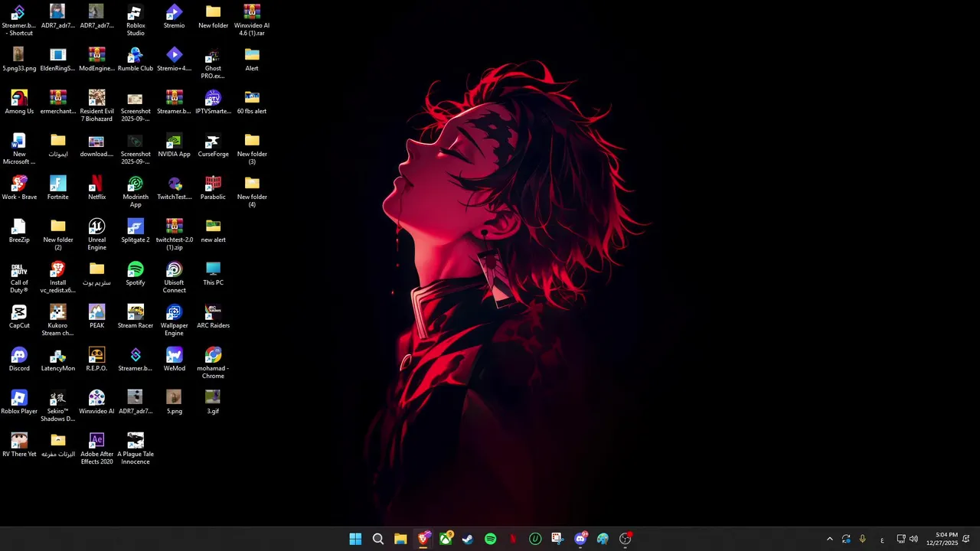Select the Call of Duty icon
The height and width of the screenshot is (551, 980).
coord(19,277)
